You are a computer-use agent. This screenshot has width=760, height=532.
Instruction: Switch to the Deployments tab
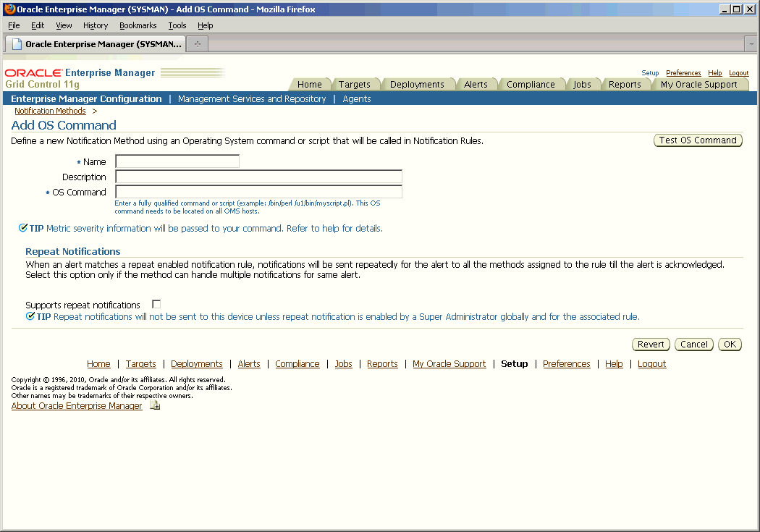tap(417, 84)
